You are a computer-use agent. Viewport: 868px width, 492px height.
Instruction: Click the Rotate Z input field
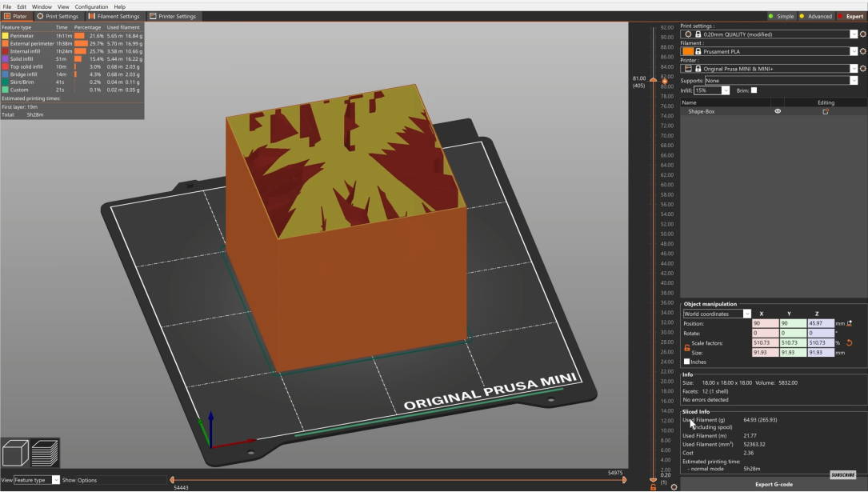[x=820, y=333]
